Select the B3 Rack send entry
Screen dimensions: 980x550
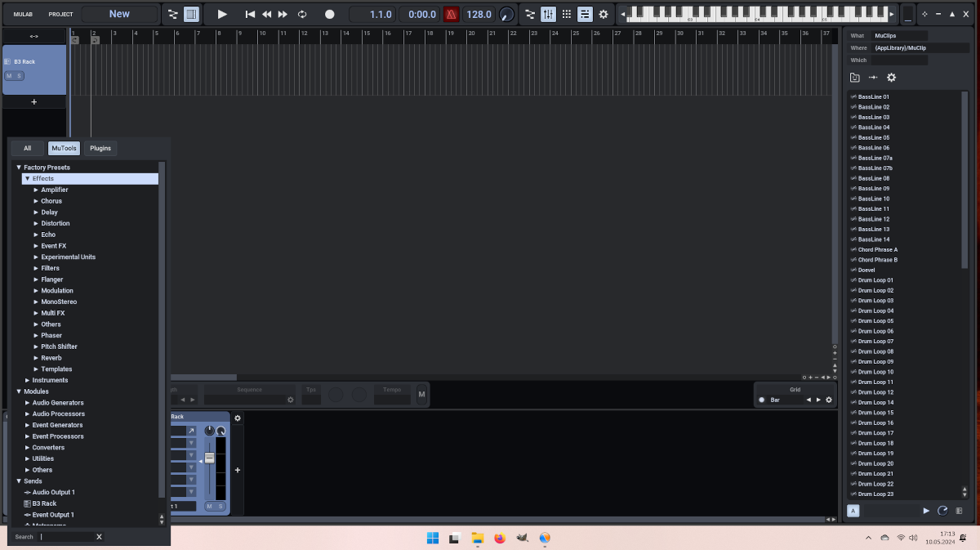[x=40, y=503]
